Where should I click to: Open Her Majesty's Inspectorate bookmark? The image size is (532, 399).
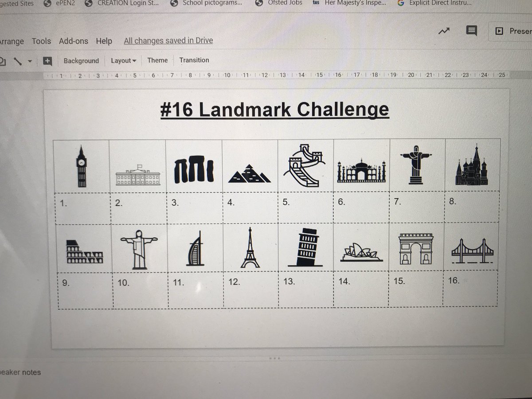[349, 3]
